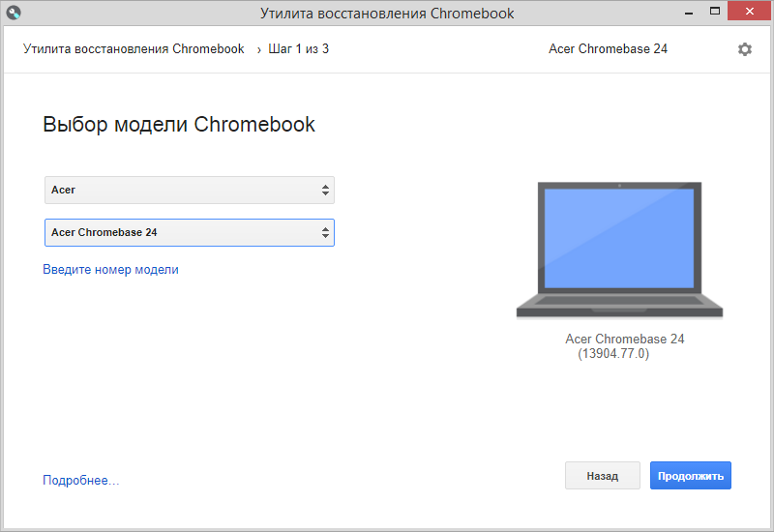
Task: Open the model dropdown showing Acer Chromebase 24
Action: pos(190,232)
